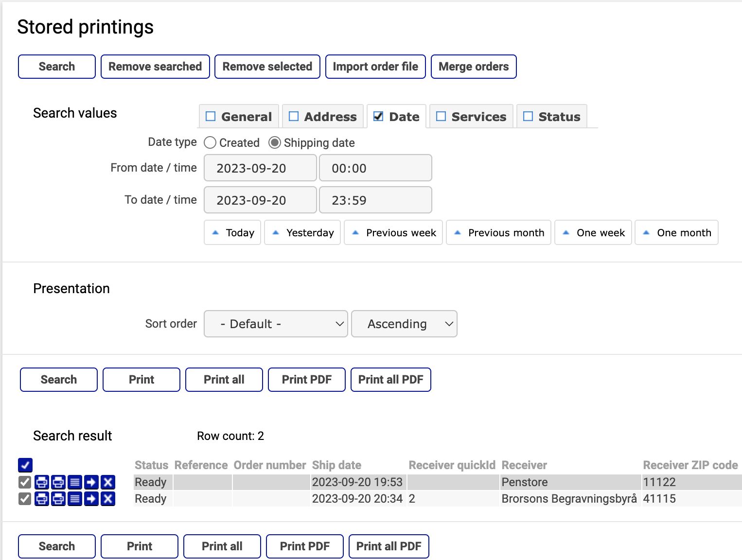The image size is (742, 560).
Task: Click the Status column header
Action: [151, 465]
